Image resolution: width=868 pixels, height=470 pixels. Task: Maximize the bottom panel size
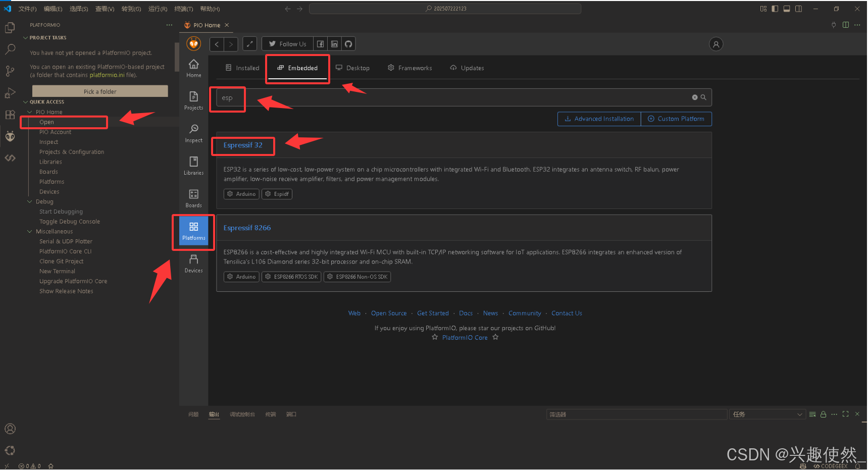click(846, 414)
